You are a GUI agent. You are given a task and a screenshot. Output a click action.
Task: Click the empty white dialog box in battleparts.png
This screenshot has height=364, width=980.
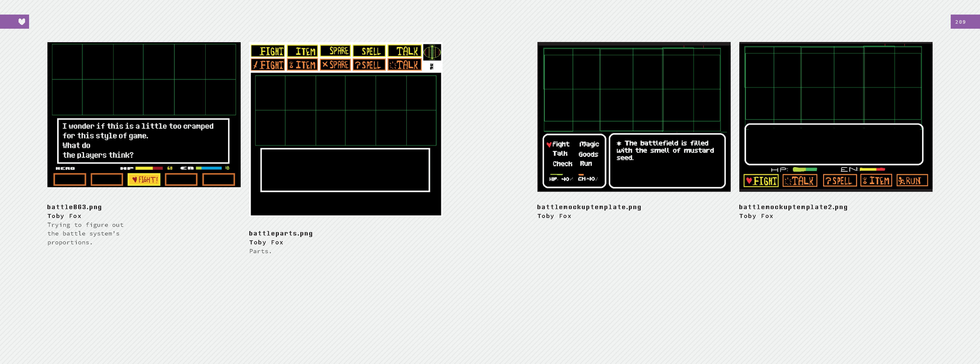point(345,170)
